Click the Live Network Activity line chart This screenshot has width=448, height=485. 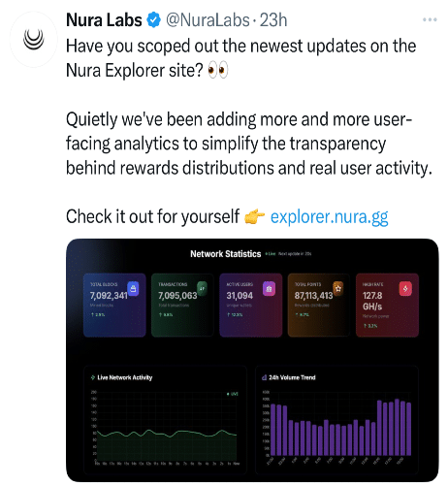pyautogui.click(x=166, y=429)
